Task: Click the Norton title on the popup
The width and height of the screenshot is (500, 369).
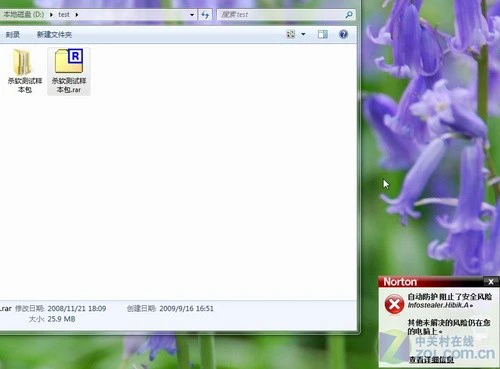Action: click(x=400, y=282)
